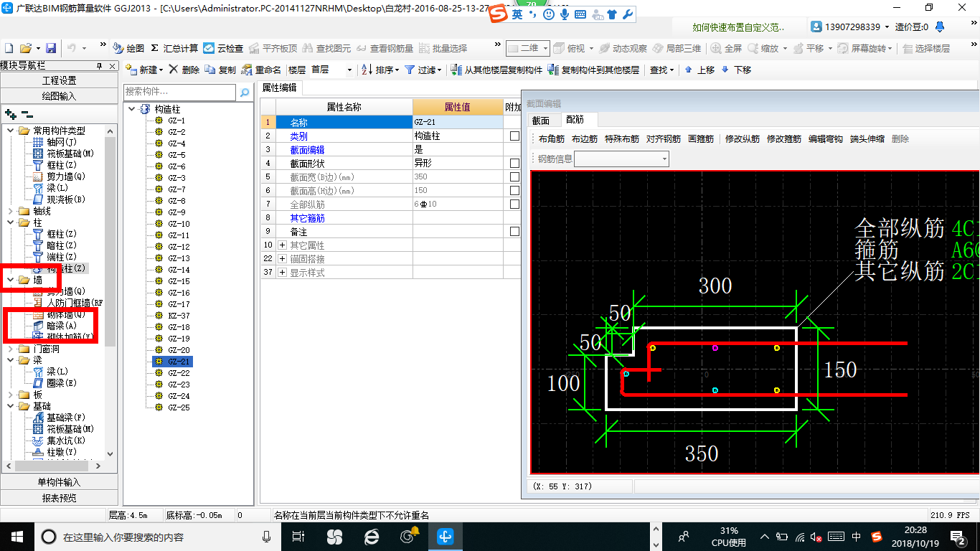
Task: Toggle 附加 checkbox for 截面宽 row
Action: coord(514,177)
